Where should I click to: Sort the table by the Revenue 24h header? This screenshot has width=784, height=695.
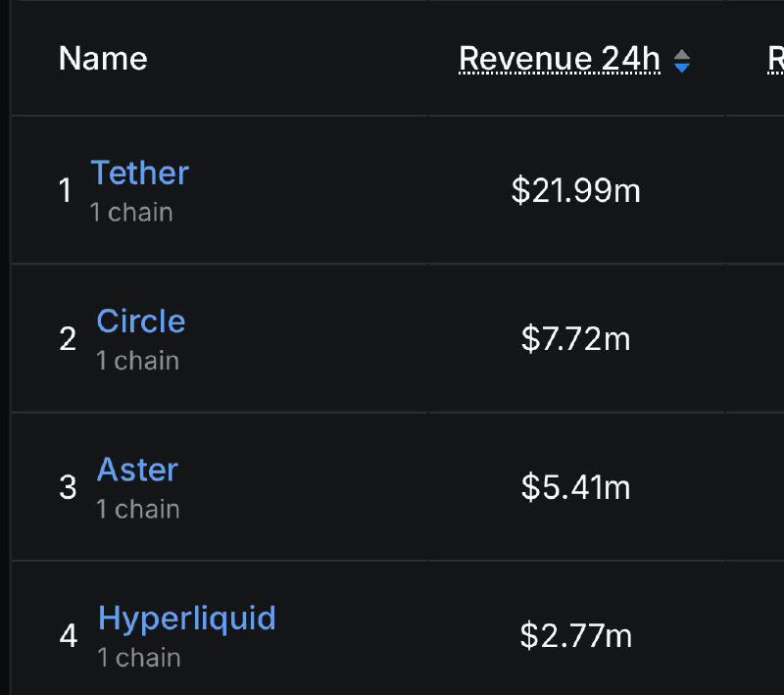coord(562,59)
